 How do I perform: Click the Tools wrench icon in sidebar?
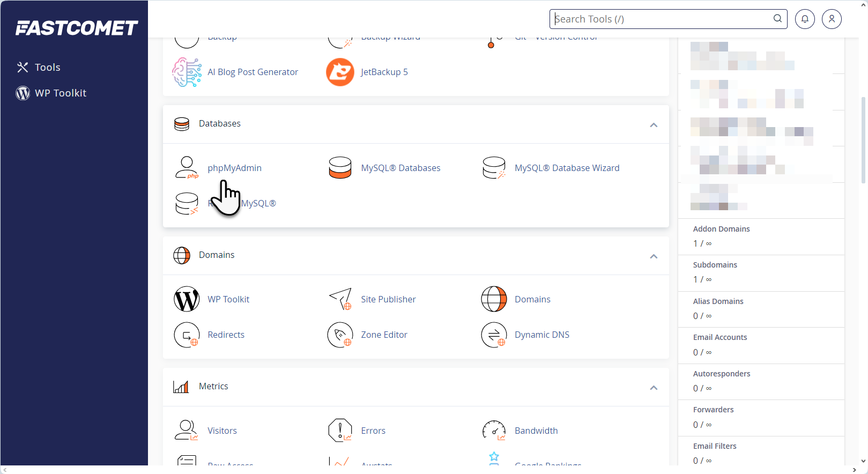(x=23, y=67)
